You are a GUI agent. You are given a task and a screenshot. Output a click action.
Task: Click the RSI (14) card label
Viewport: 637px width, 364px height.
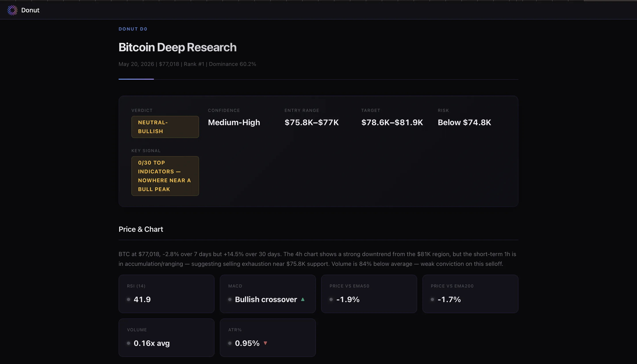click(x=136, y=286)
